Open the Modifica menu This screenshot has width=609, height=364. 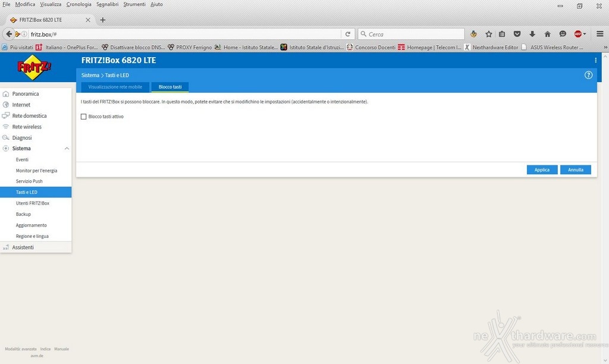pyautogui.click(x=25, y=4)
